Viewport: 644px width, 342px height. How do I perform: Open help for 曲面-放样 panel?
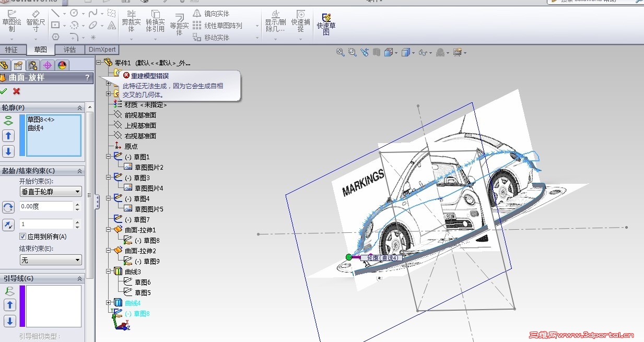pos(87,78)
